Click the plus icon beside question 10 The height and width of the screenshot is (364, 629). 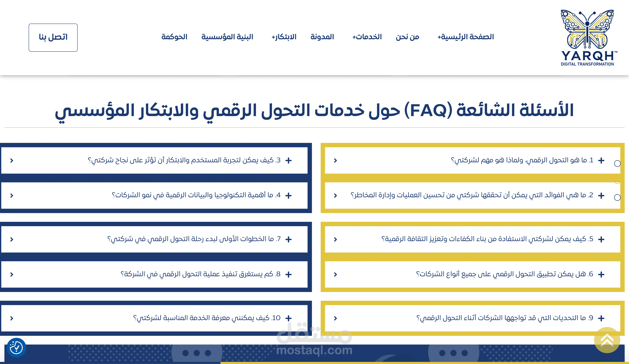point(288,318)
